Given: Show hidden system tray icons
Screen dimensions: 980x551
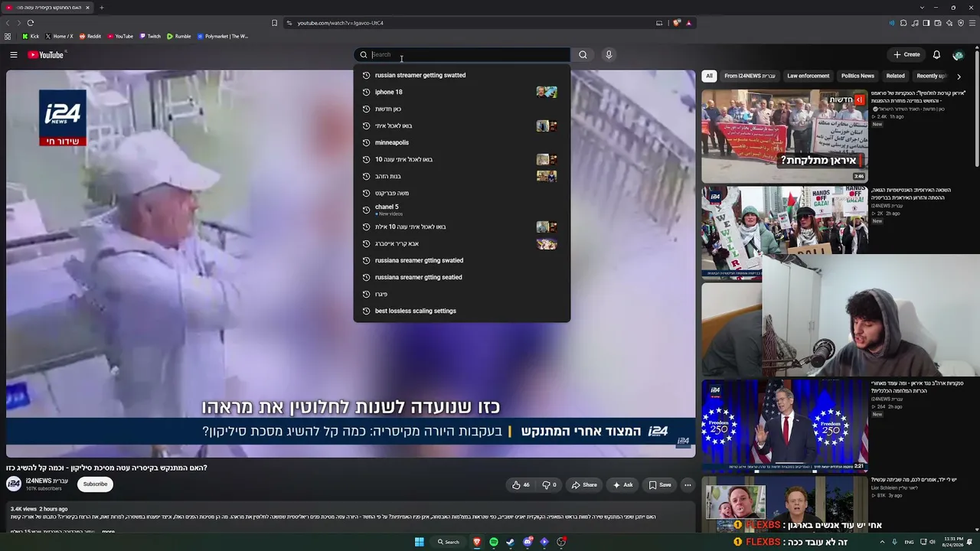Looking at the screenshot, I should [x=882, y=542].
